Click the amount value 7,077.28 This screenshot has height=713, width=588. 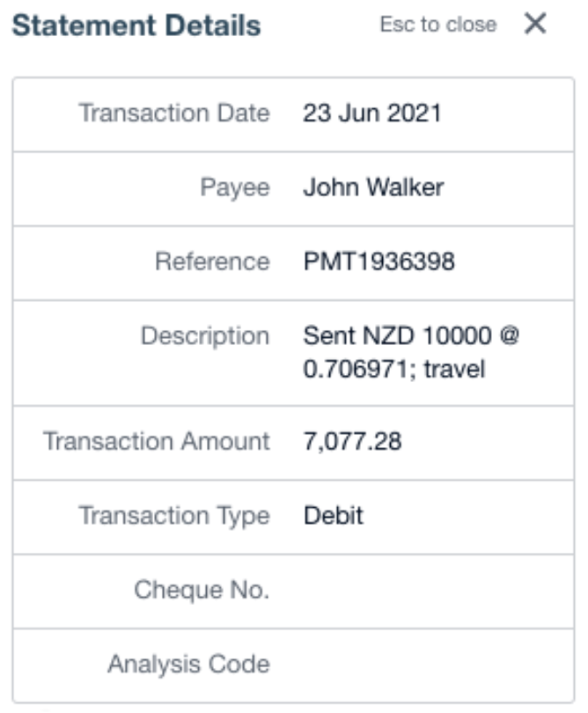[352, 441]
